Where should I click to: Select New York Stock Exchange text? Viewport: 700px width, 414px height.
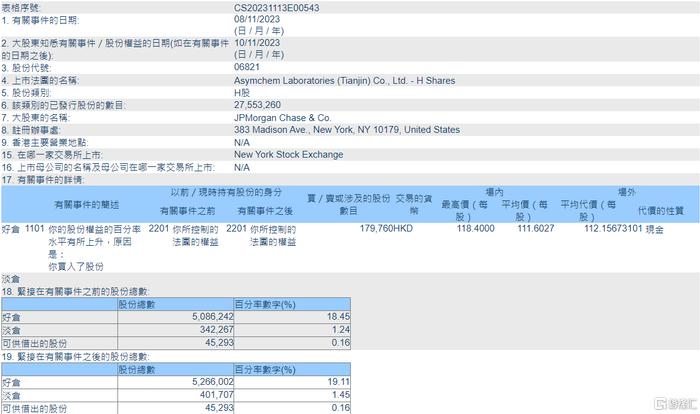click(x=288, y=155)
